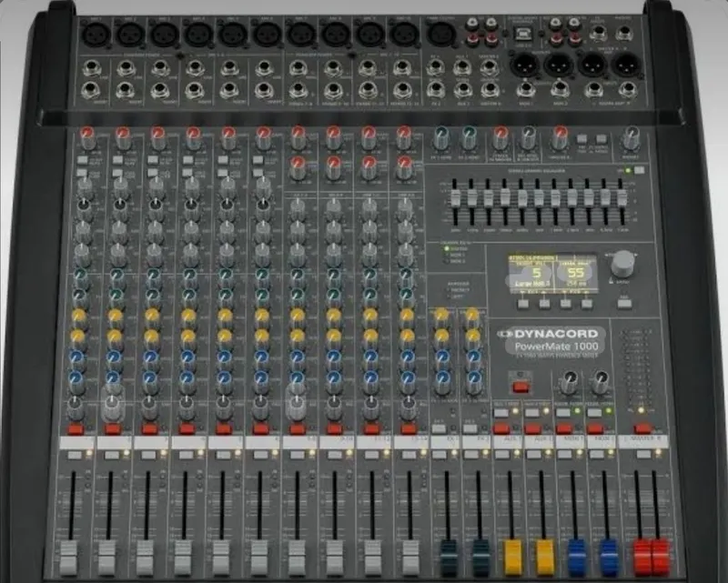The height and width of the screenshot is (583, 728).
Task: Click the dark FX 1 fader
Action: click(x=449, y=556)
